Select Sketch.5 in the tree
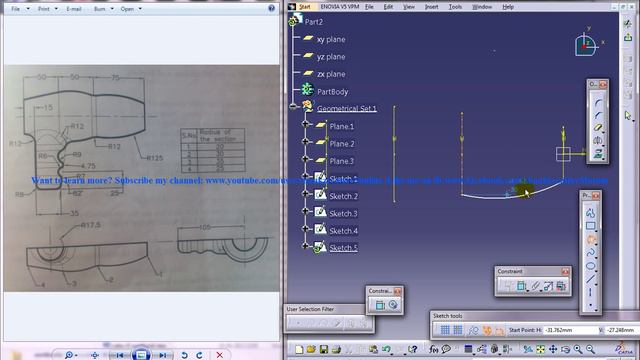 (x=343, y=248)
